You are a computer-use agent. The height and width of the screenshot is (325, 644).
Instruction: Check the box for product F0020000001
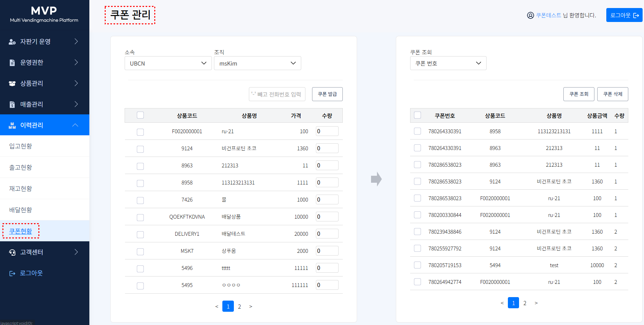click(140, 132)
